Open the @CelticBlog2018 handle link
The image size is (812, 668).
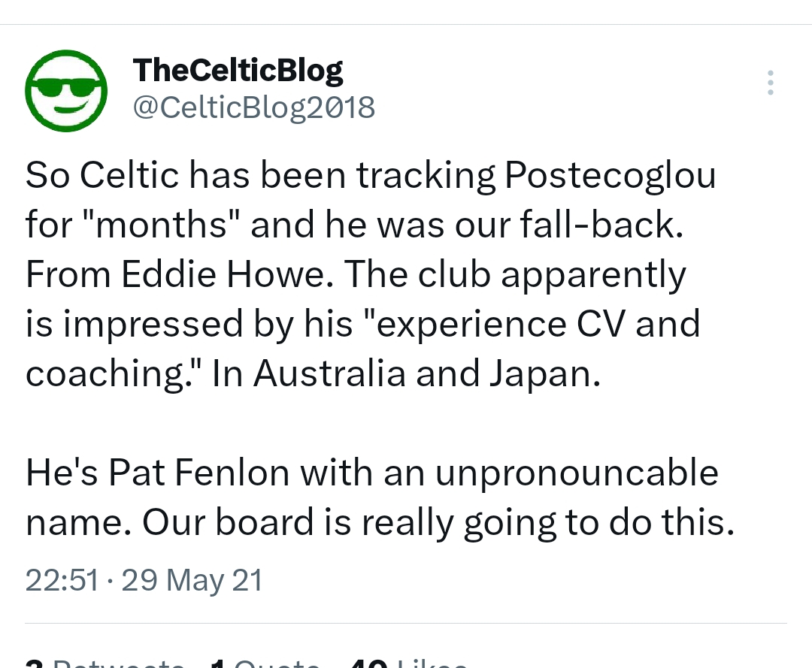(253, 108)
